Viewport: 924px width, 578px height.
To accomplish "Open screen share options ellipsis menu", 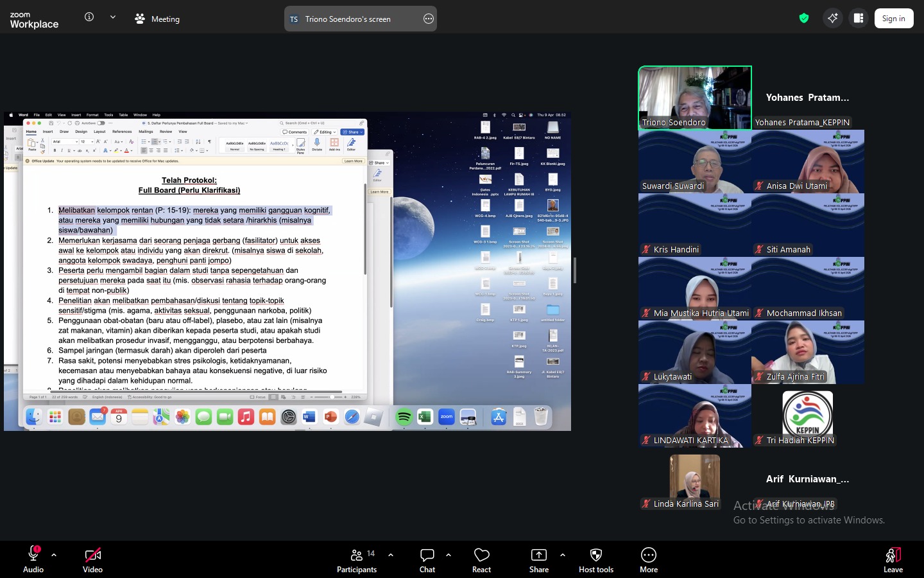I will coord(429,19).
